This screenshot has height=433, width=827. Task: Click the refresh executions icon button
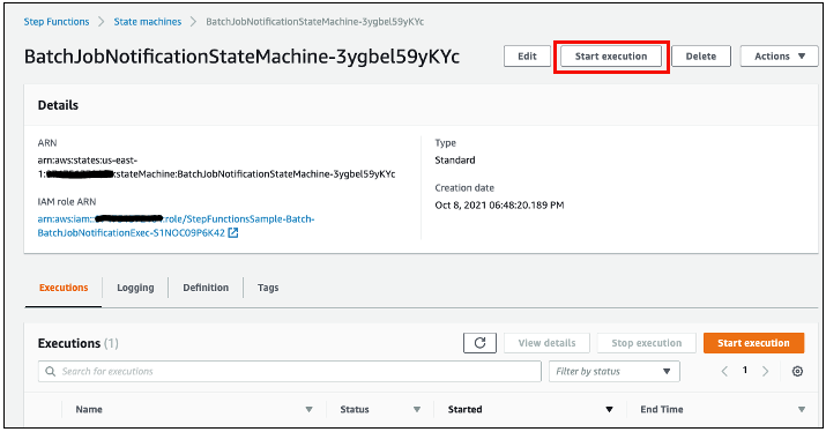pos(479,343)
